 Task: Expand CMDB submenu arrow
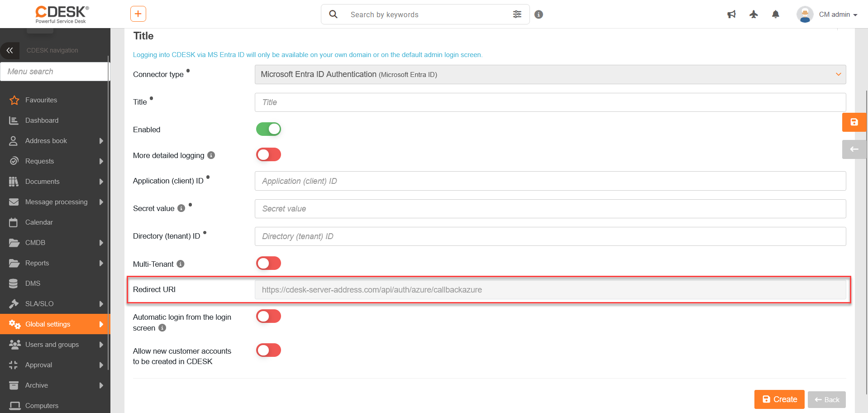coord(101,243)
